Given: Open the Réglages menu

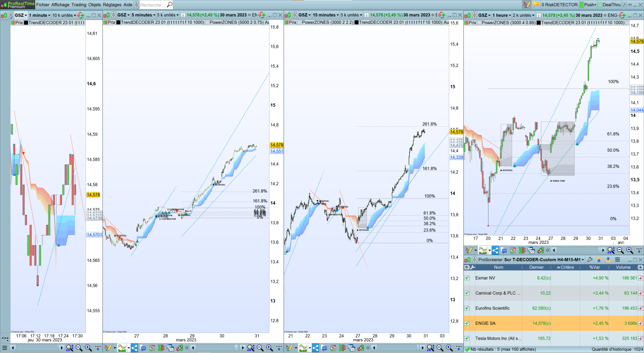Looking at the screenshot, I should [112, 5].
